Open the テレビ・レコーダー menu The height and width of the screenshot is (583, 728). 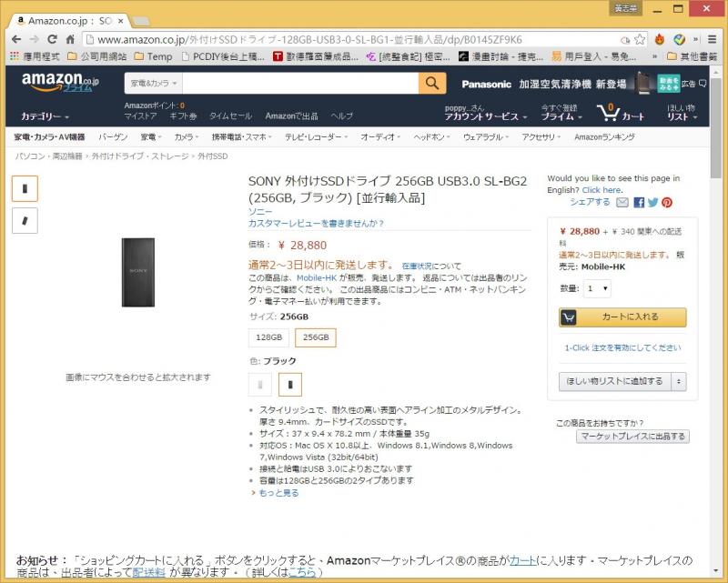[316, 137]
